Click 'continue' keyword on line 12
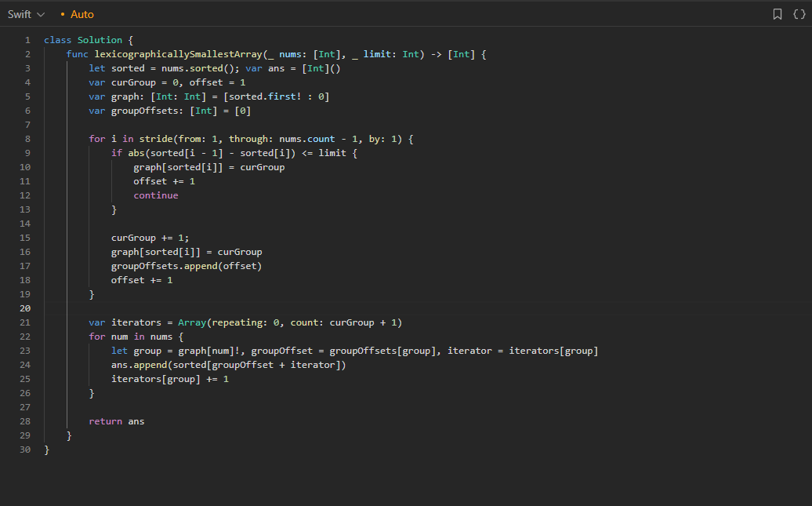This screenshot has height=506, width=812. (x=156, y=195)
